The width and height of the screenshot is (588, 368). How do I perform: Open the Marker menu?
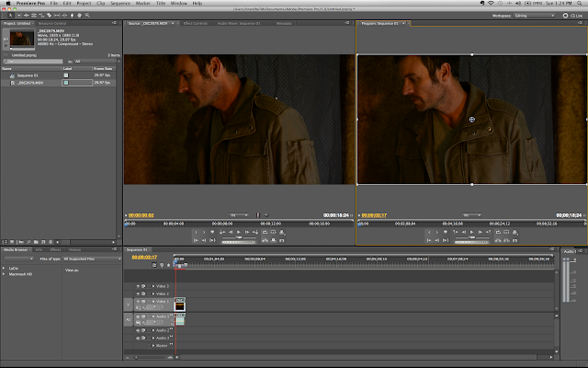coord(143,3)
